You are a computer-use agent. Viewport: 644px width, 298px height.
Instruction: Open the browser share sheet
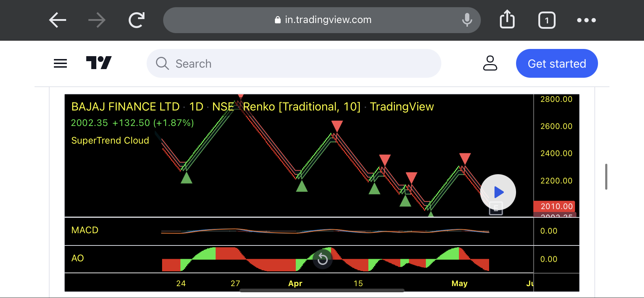(507, 19)
